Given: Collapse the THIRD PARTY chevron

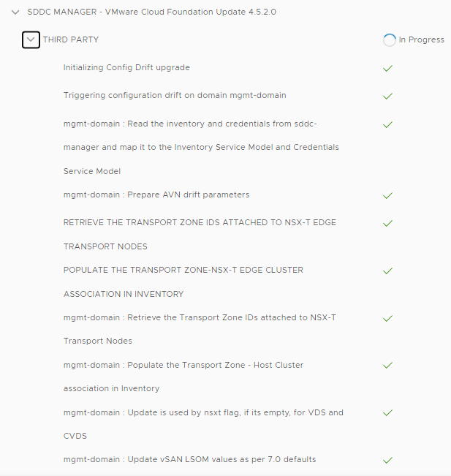Looking at the screenshot, I should 31,39.
